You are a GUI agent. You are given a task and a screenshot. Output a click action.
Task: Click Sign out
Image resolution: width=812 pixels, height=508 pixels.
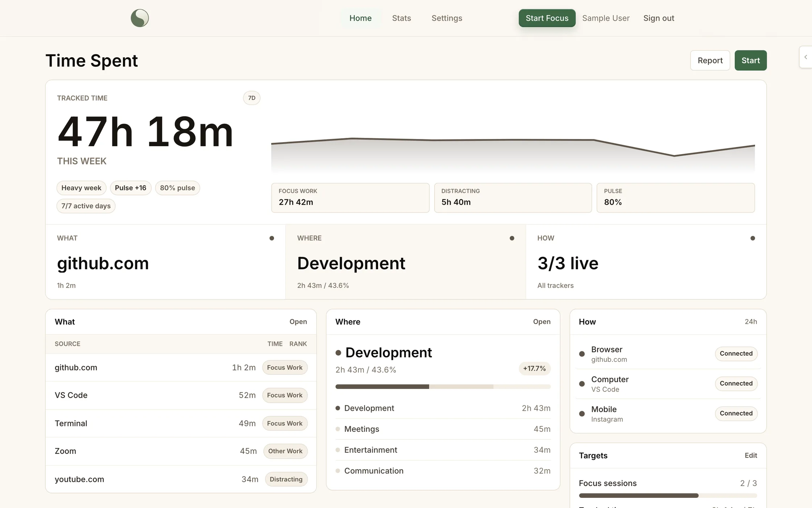coord(659,18)
